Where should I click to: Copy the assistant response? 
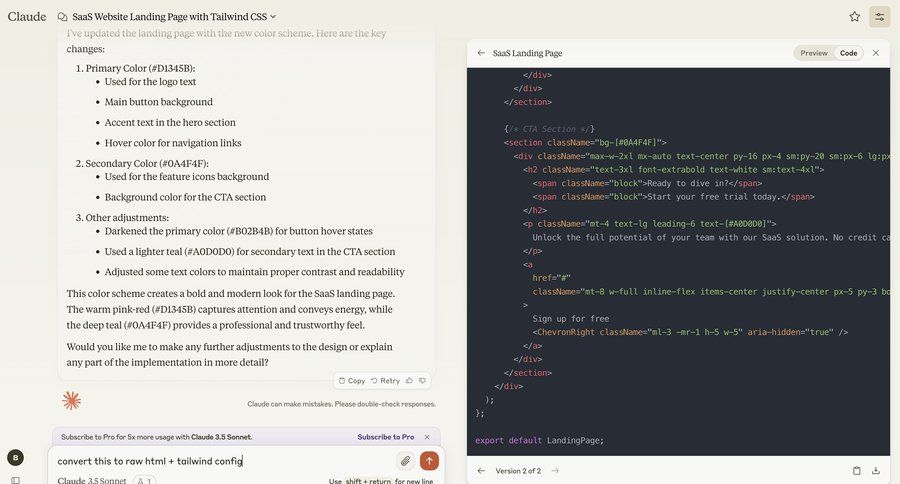pos(352,381)
